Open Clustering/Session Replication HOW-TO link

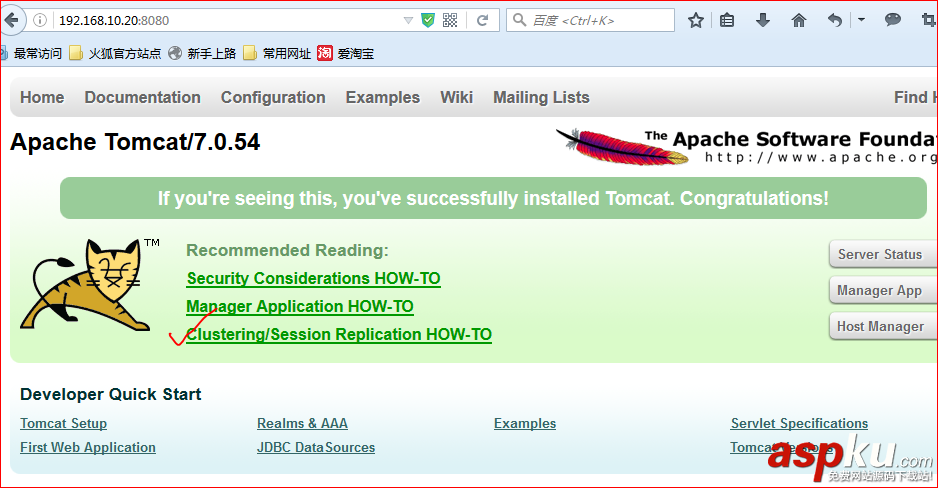click(339, 334)
